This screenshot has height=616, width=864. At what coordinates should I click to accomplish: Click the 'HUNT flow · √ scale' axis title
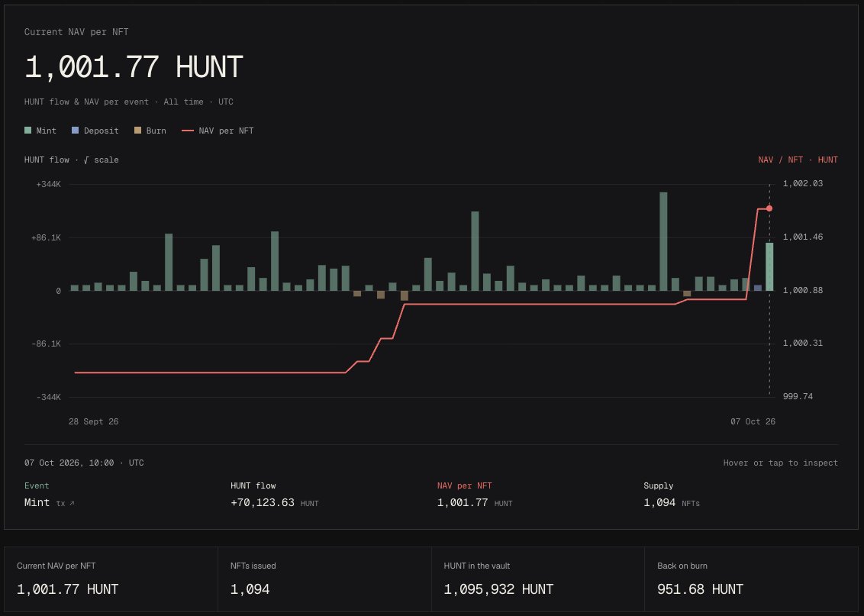pos(72,160)
